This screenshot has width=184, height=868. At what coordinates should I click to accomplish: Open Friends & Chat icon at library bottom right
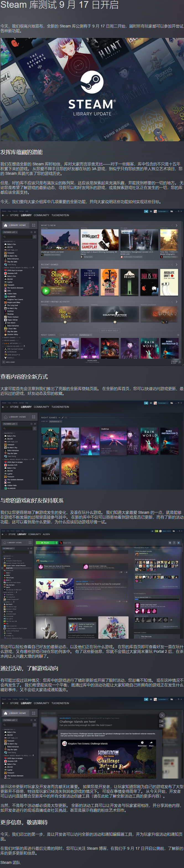click(180, 362)
